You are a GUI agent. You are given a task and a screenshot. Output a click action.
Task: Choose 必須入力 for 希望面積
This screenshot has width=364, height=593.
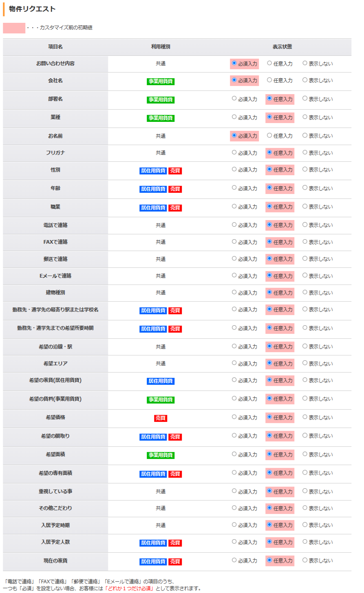[x=234, y=454]
